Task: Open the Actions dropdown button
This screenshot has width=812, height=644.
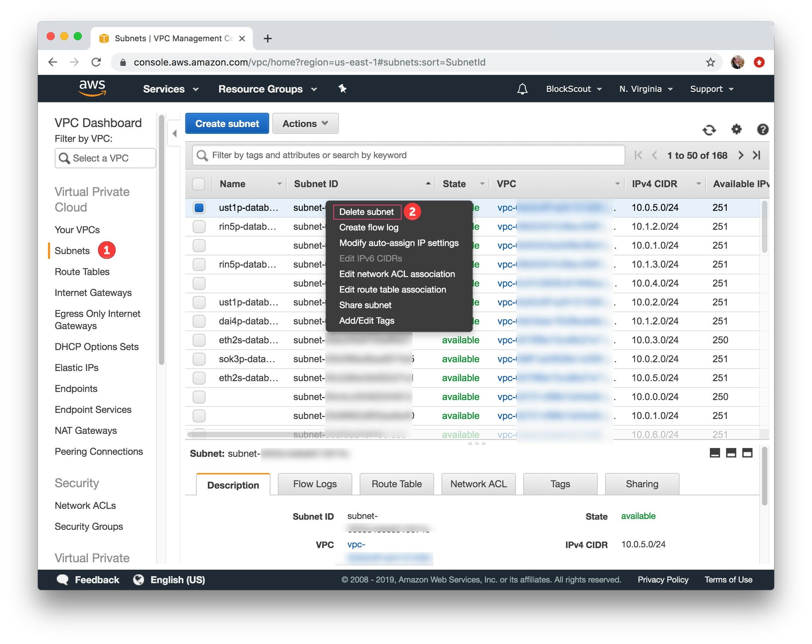Action: click(305, 123)
